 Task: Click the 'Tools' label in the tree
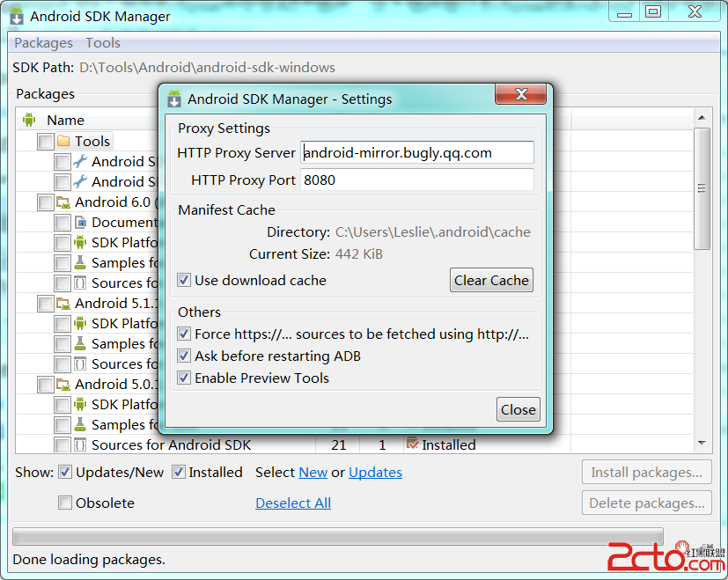click(92, 141)
